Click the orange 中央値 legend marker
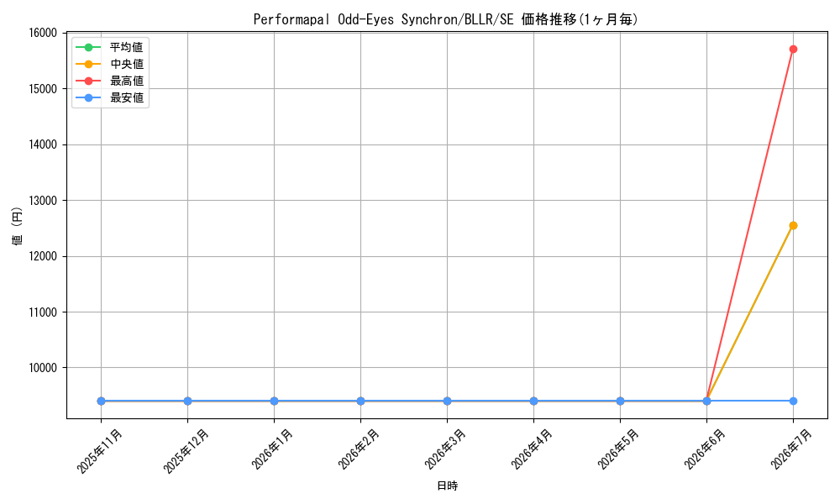The height and width of the screenshot is (504, 840). click(88, 65)
